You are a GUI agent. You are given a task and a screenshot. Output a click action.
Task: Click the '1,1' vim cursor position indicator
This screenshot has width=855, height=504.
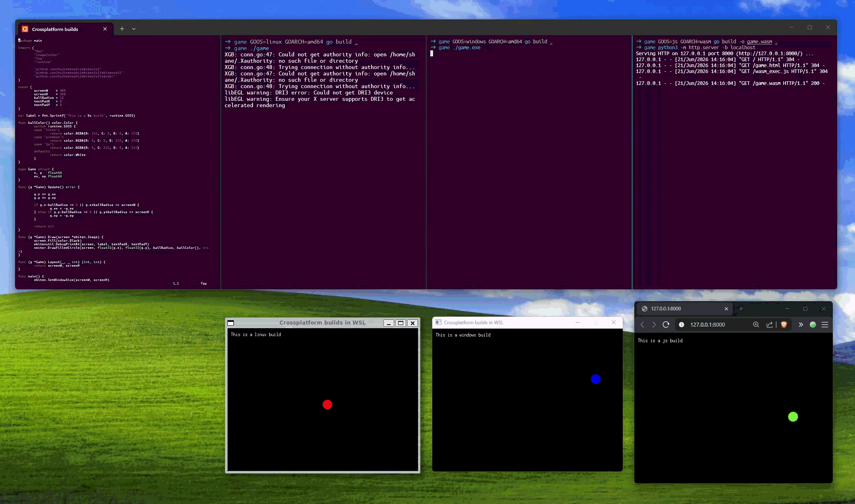coord(176,283)
